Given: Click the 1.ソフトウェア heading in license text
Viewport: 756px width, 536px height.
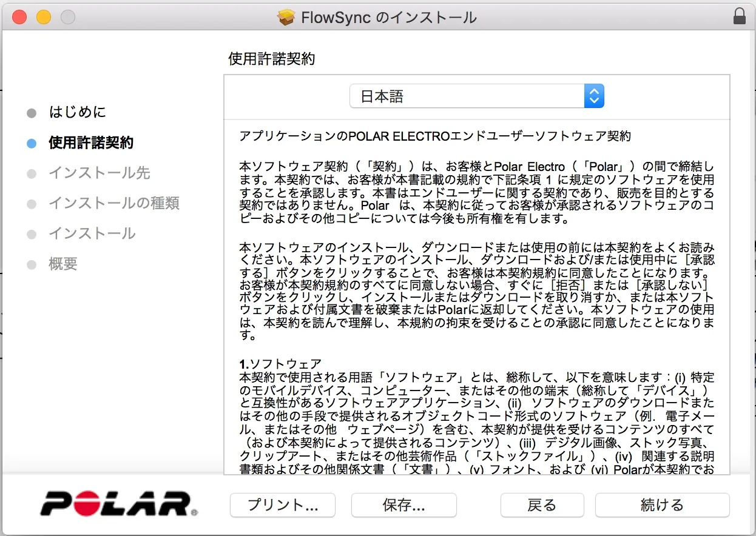Looking at the screenshot, I should point(280,364).
